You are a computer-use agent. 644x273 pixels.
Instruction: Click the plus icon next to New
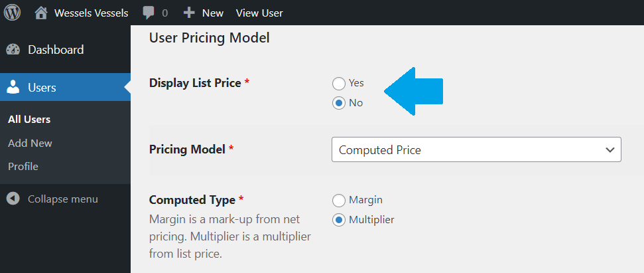click(189, 13)
